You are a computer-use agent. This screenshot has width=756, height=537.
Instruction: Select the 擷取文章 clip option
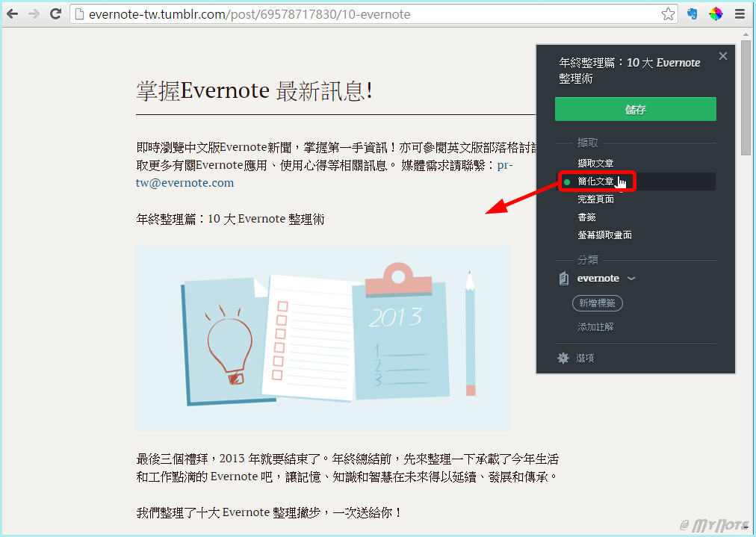(x=595, y=163)
